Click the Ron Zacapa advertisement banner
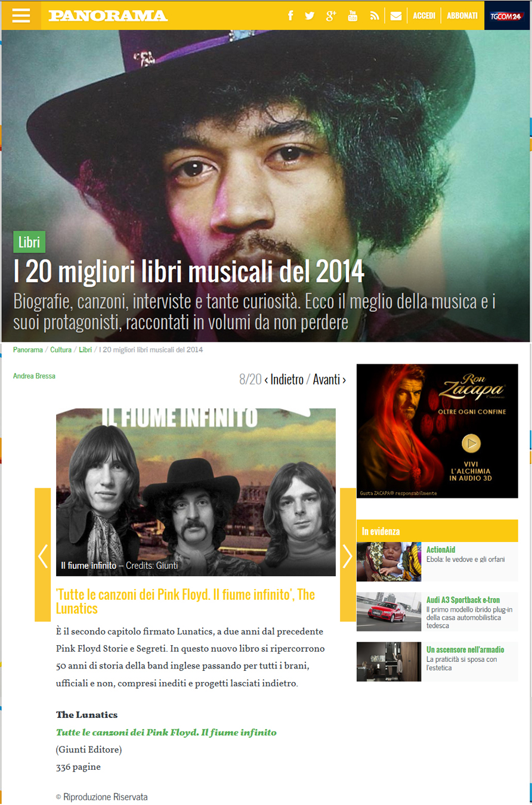This screenshot has width=532, height=805. 437,431
